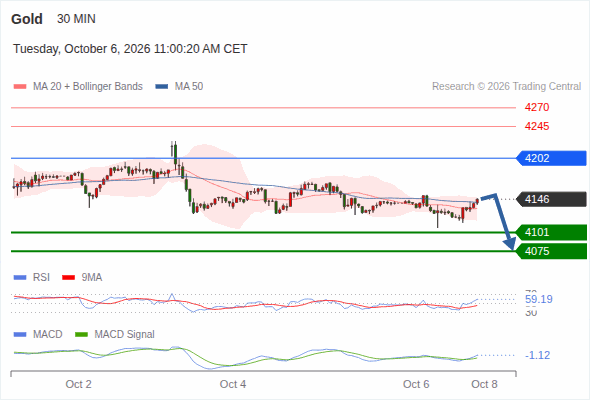Image resolution: width=590 pixels, height=400 pixels.
Task: Click the Oct 6 date axis label
Action: coord(416,385)
